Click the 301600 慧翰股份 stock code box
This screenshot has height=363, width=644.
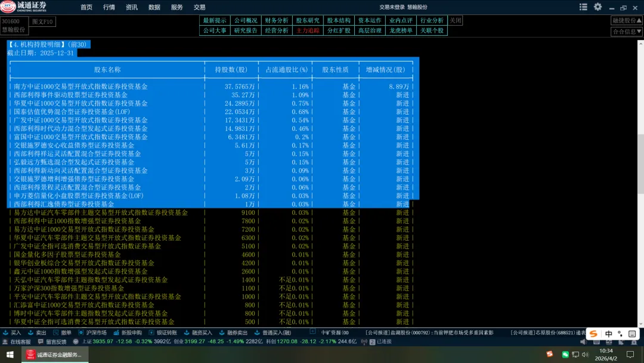14,26
